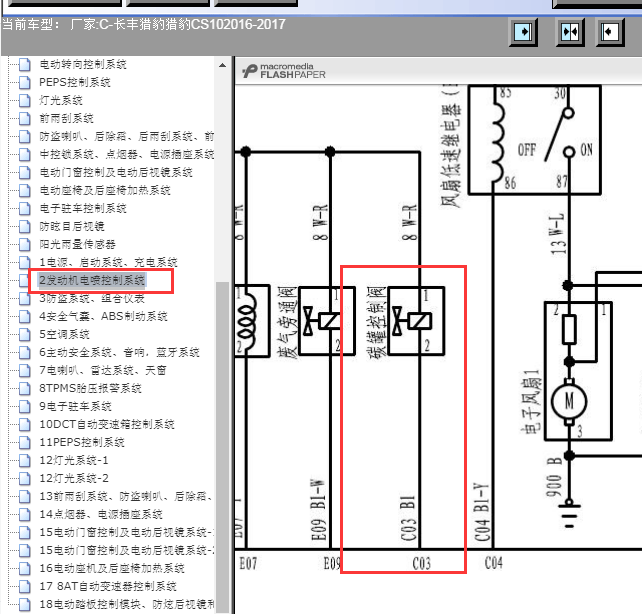The width and height of the screenshot is (642, 614).
Task: Click document icon beside 防眩目后视镜
Action: click(25, 226)
